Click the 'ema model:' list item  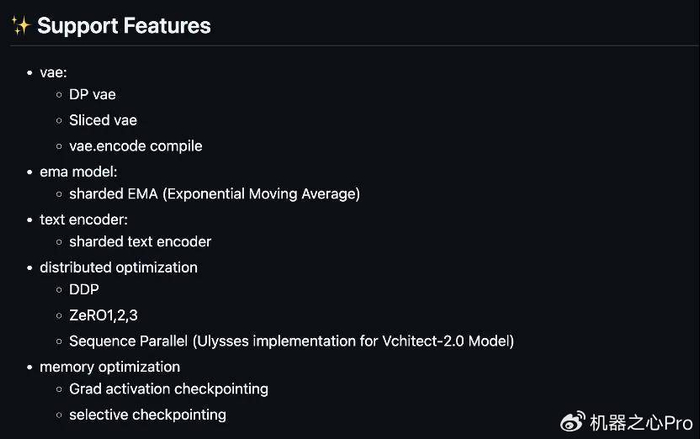coord(78,171)
